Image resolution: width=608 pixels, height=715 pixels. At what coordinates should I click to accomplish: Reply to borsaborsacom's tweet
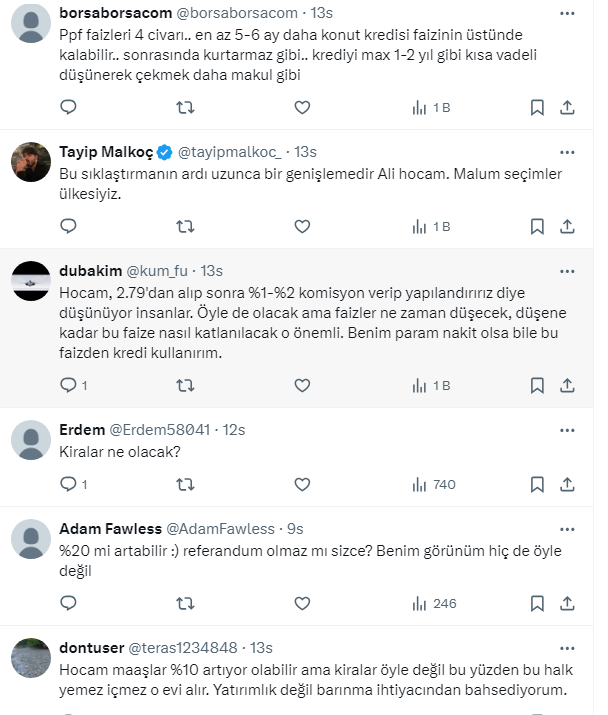pos(68,108)
